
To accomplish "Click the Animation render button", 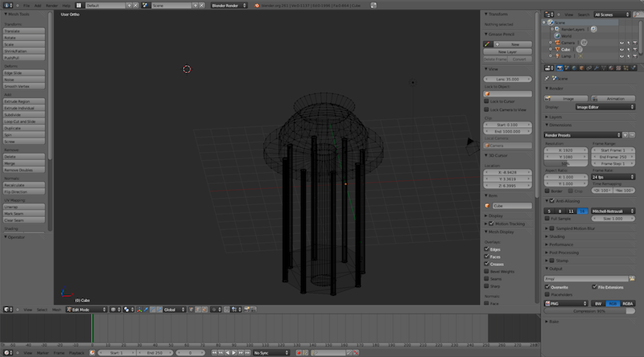I will point(613,98).
